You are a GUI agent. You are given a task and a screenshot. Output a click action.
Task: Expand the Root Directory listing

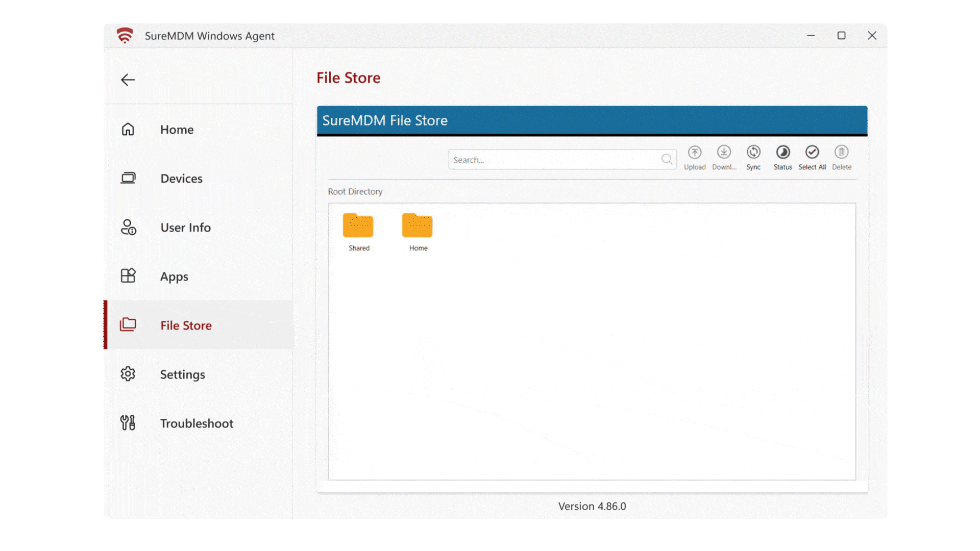tap(355, 191)
